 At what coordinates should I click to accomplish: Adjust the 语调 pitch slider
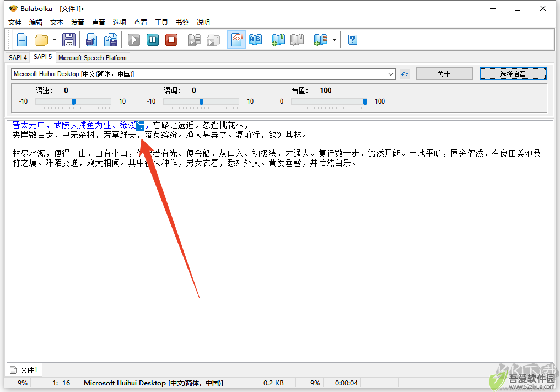(x=201, y=102)
